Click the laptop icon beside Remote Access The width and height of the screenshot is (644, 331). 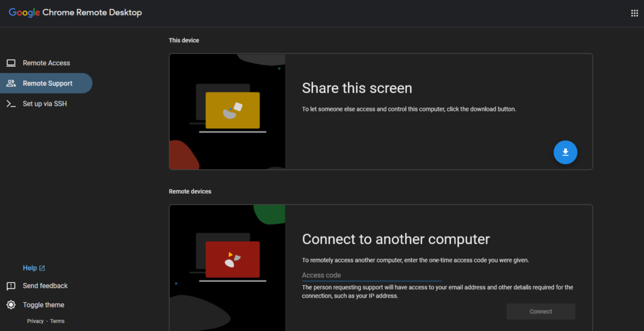(11, 63)
